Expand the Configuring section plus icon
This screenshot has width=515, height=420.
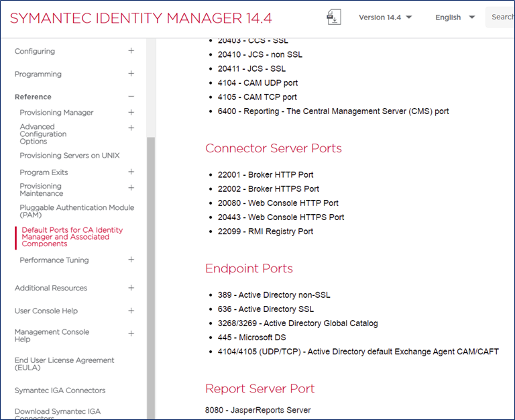[131, 51]
